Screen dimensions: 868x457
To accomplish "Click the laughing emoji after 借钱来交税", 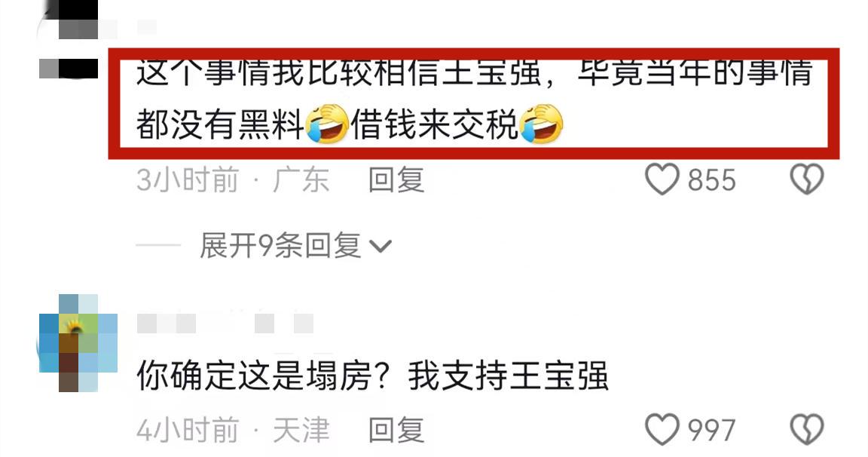I will click(x=542, y=124).
